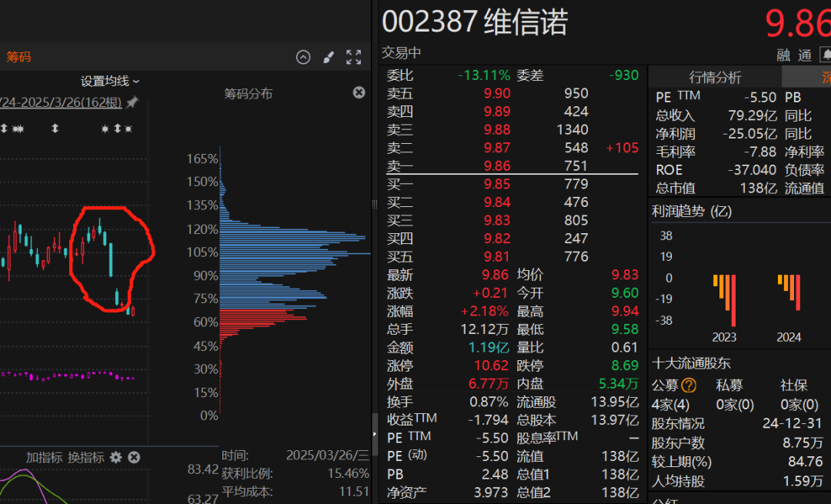
Task: Select the 买三 price 9.83
Action: coord(496,220)
